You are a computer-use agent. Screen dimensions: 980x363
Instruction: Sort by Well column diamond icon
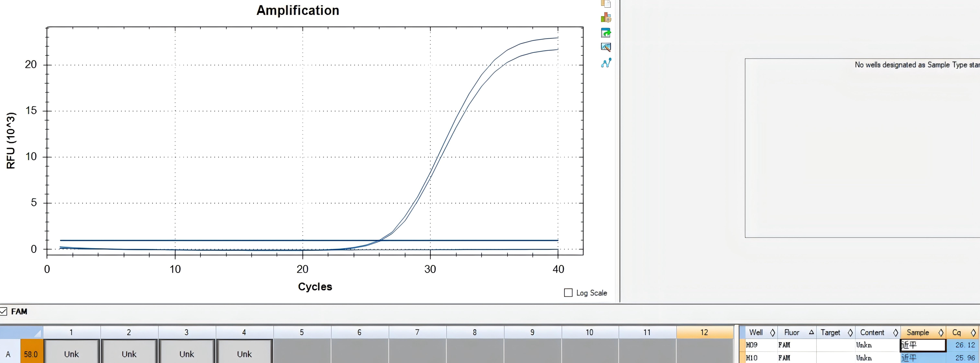point(772,333)
